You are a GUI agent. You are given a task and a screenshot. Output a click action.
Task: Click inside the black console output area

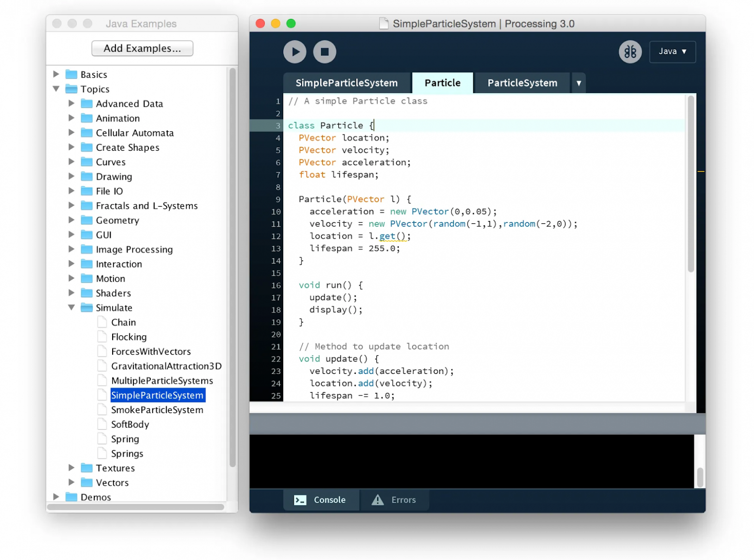click(472, 461)
